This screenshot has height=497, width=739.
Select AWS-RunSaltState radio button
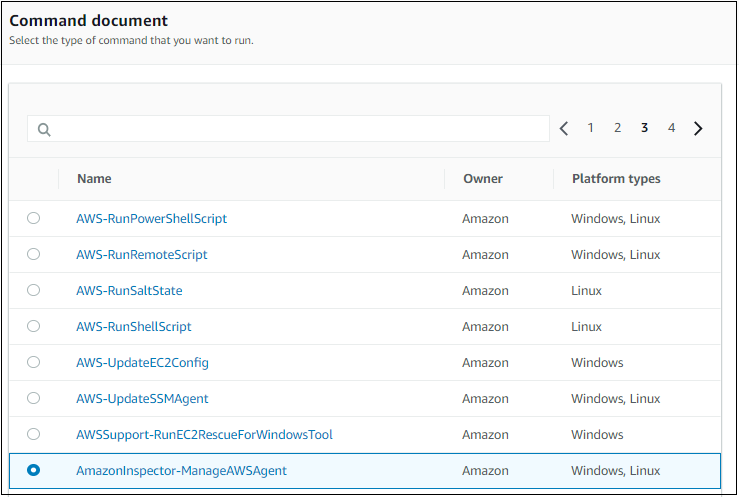pos(33,290)
